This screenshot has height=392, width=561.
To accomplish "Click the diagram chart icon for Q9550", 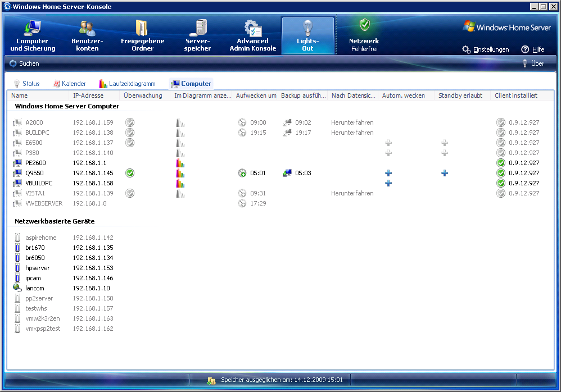I will coord(180,173).
